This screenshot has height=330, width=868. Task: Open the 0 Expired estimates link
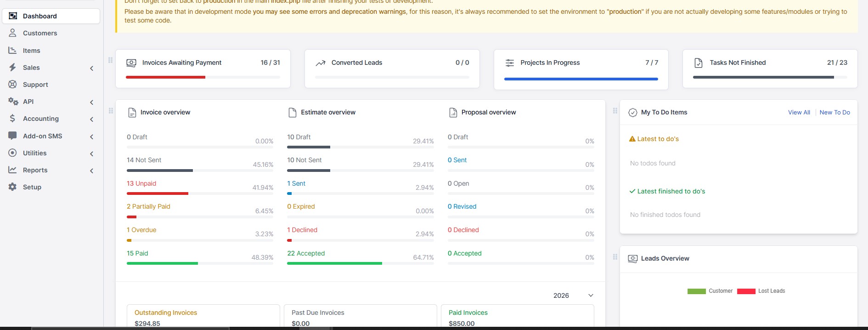[x=301, y=206]
